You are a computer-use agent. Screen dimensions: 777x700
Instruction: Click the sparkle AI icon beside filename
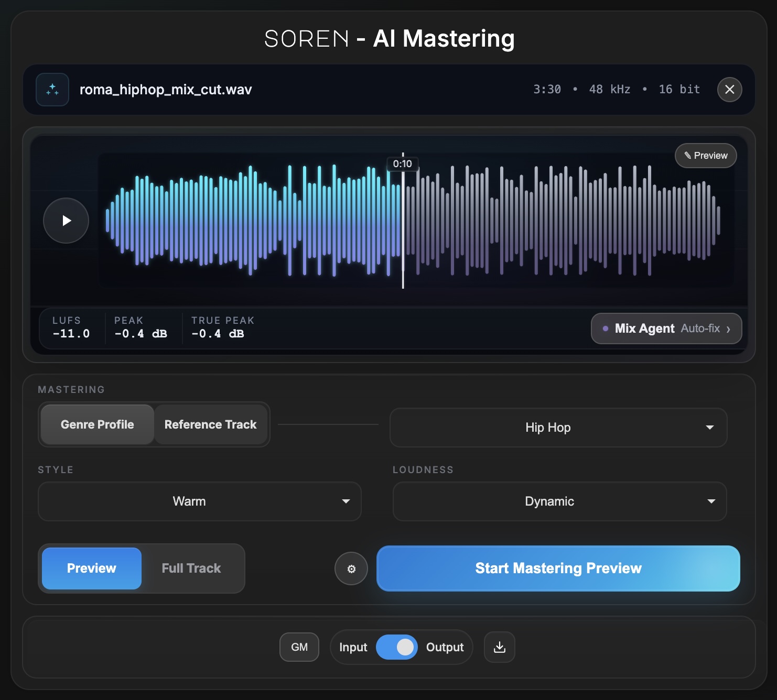click(x=52, y=90)
